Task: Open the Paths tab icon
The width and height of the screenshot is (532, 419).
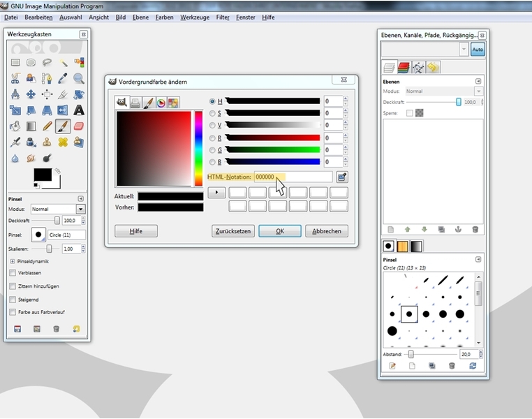Action: (418, 68)
